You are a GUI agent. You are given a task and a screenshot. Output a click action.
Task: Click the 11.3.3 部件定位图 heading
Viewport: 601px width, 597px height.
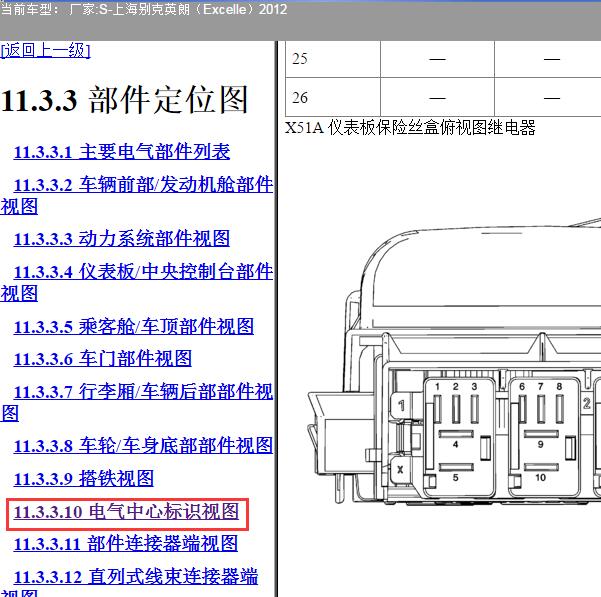click(125, 100)
